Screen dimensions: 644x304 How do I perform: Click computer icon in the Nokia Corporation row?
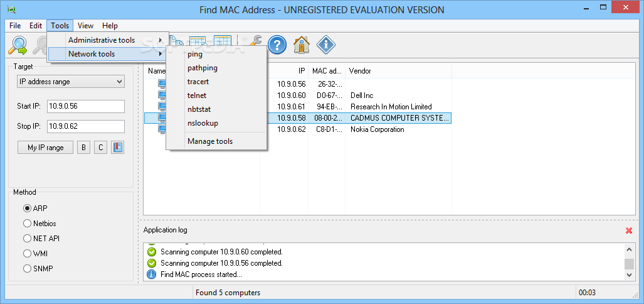tap(162, 129)
